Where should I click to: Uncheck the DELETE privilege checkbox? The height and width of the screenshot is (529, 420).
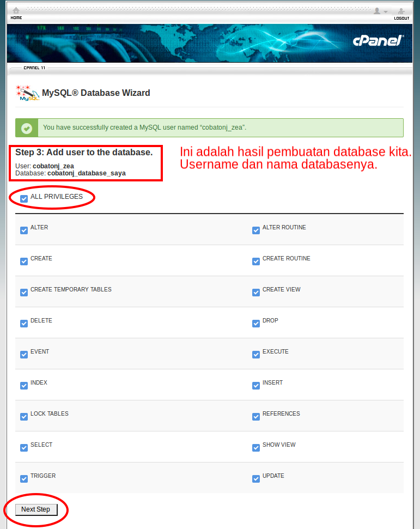pyautogui.click(x=24, y=324)
